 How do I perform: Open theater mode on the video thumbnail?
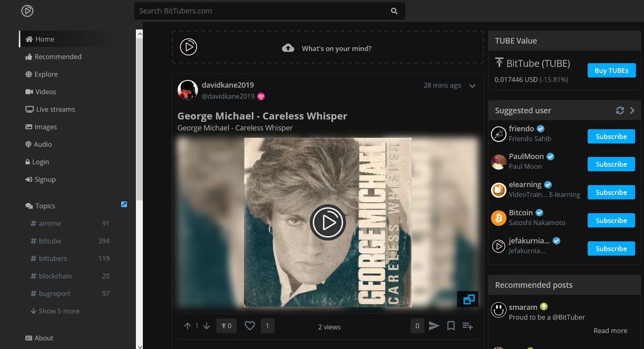tap(468, 299)
